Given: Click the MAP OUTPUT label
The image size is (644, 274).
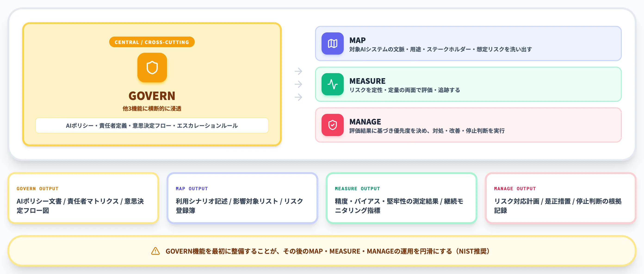Looking at the screenshot, I should 192,189.
